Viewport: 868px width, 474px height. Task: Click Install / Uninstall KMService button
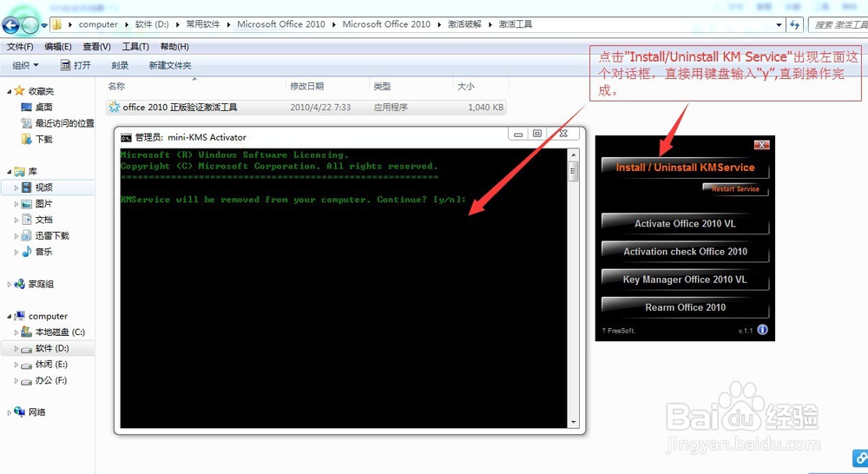685,168
